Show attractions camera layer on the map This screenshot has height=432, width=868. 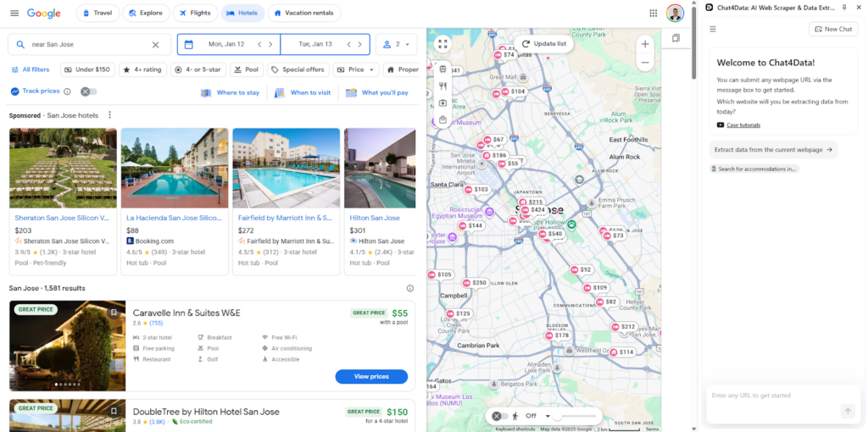(442, 102)
